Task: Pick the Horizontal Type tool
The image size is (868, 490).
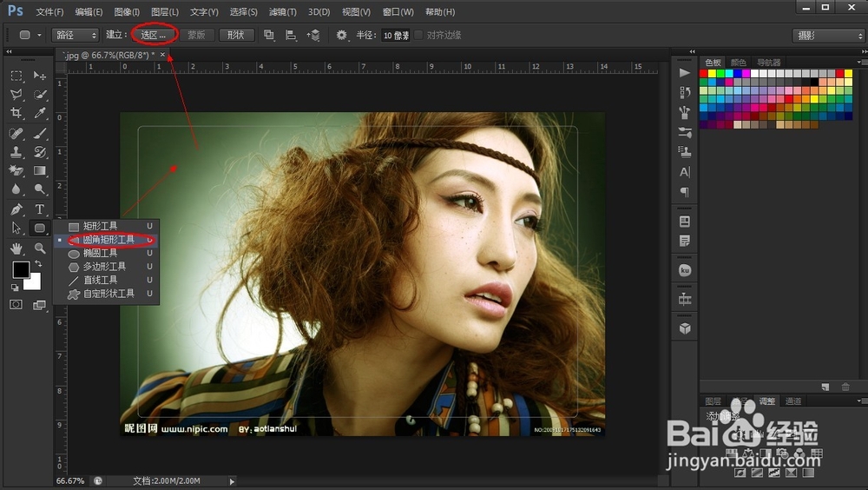Action: point(40,209)
